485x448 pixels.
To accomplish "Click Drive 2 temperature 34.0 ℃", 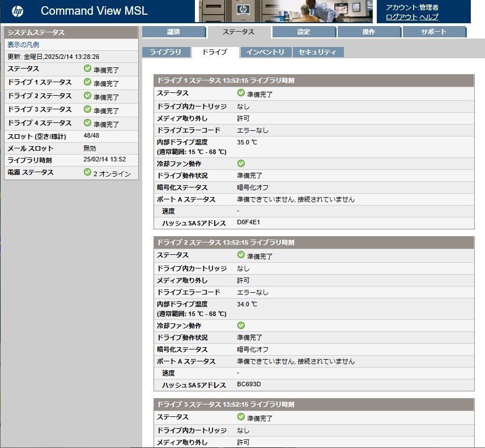I will coord(247,304).
